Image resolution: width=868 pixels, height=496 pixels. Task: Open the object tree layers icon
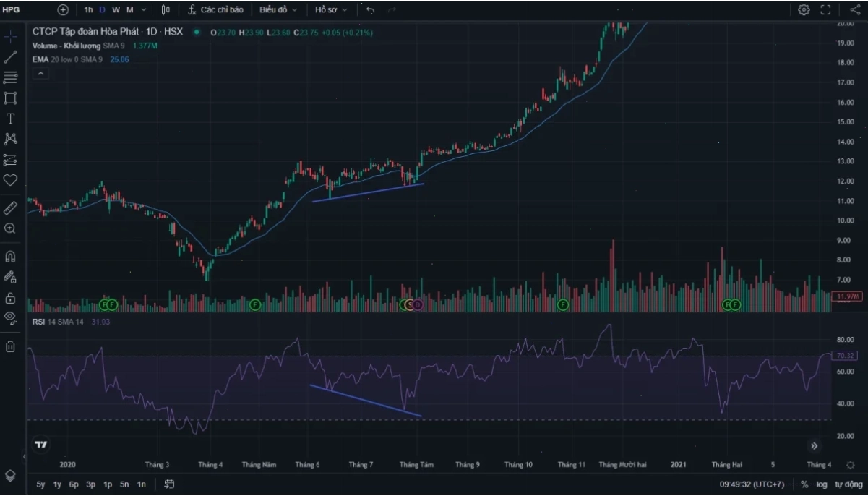[10, 475]
